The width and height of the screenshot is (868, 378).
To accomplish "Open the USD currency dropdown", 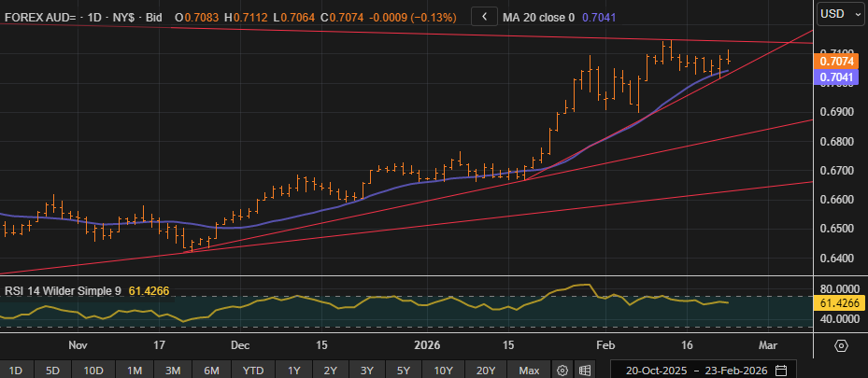I will pyautogui.click(x=838, y=14).
